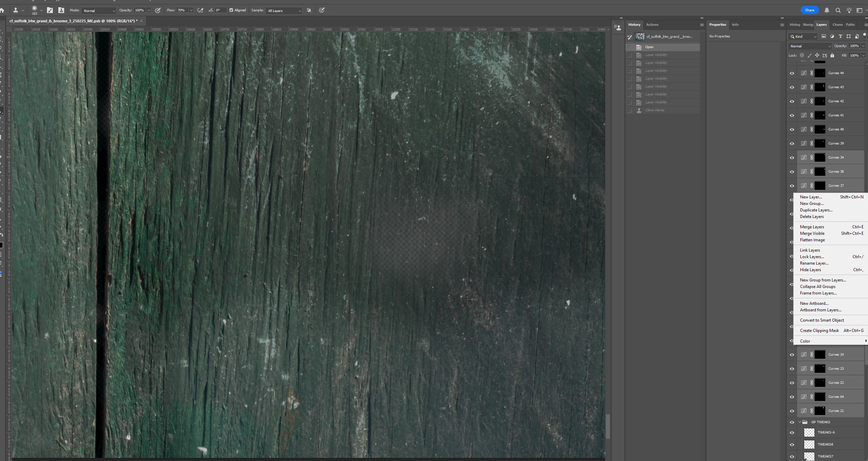
Task: Click the Share button
Action: pos(809,10)
